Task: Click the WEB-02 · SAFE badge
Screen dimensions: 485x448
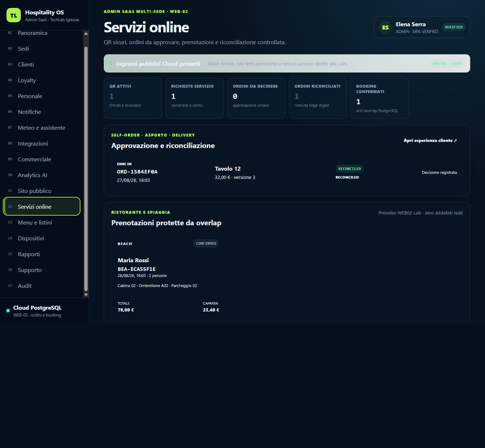Action: tap(447, 64)
